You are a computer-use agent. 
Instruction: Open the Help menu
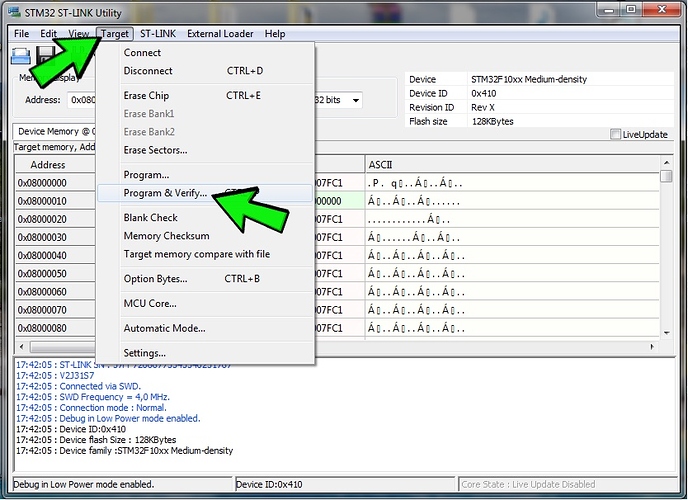tap(275, 34)
